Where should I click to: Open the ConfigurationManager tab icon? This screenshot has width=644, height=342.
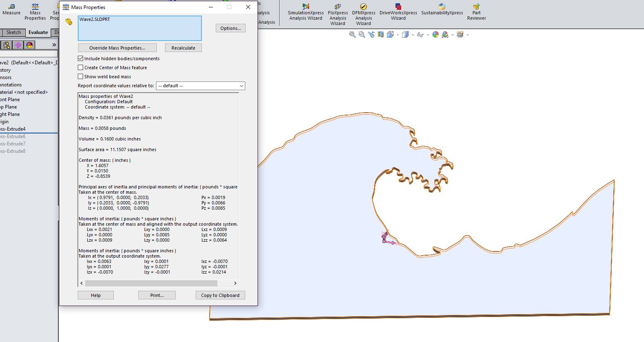tap(7, 45)
